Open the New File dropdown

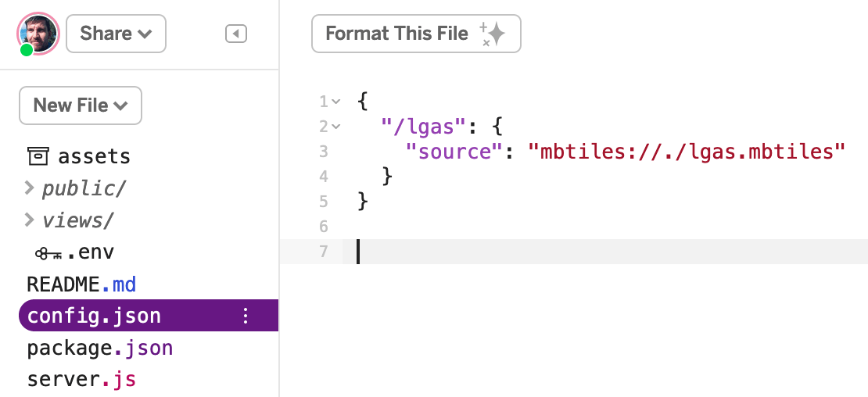click(x=81, y=106)
